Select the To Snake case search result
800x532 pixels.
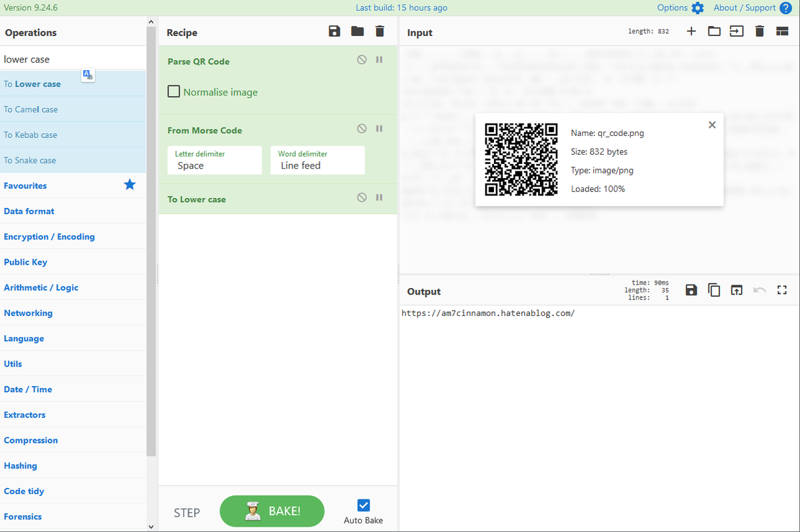[73, 159]
